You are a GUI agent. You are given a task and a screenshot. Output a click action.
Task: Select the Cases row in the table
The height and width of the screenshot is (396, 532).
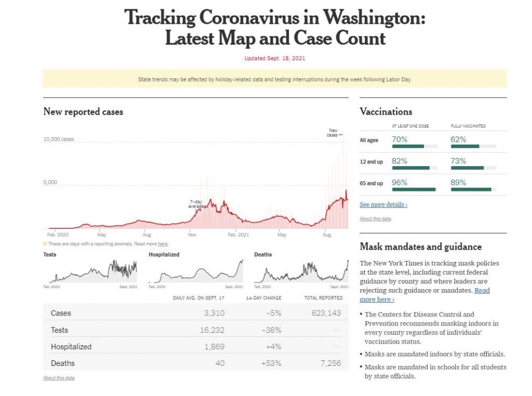tap(196, 313)
